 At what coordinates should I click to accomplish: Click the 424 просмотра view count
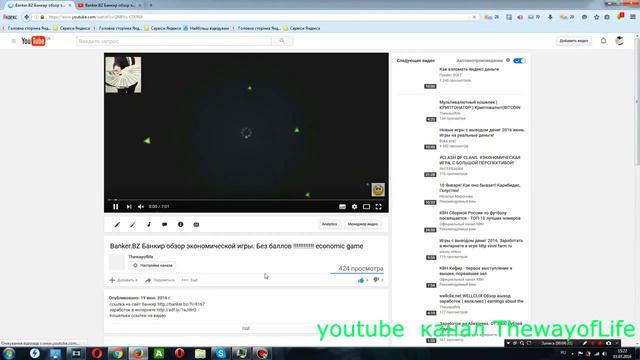click(x=361, y=269)
